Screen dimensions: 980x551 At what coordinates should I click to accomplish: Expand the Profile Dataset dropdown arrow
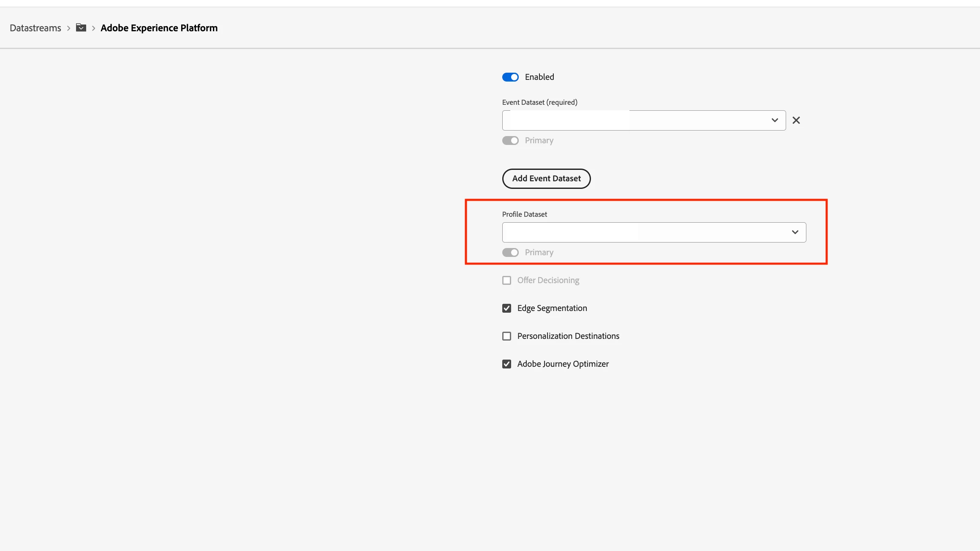[x=795, y=232]
